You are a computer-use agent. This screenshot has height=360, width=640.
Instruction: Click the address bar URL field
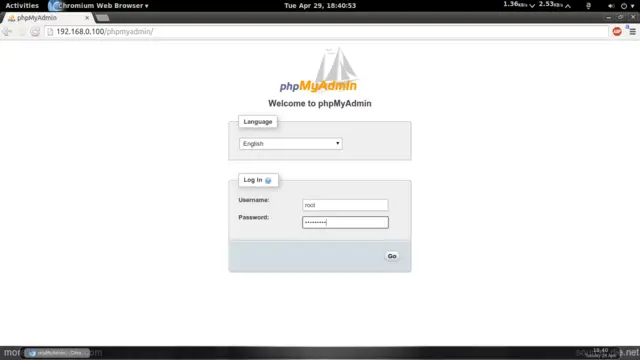[327, 31]
